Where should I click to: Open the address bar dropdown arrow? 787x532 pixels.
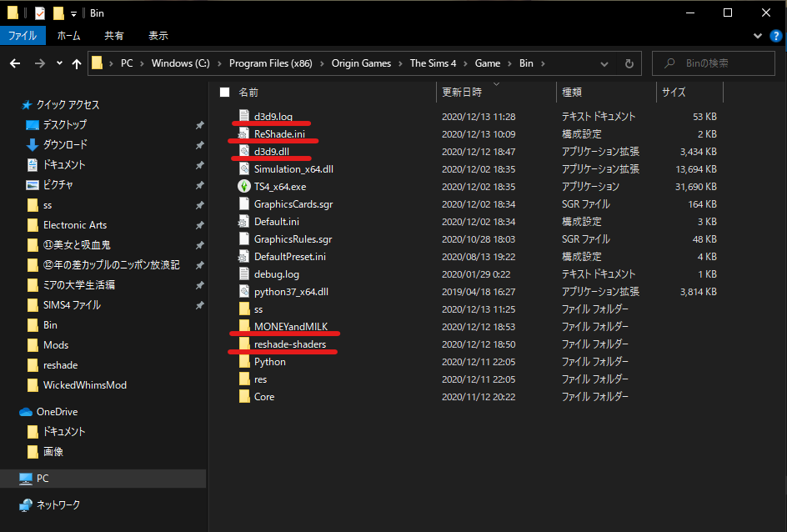point(604,63)
